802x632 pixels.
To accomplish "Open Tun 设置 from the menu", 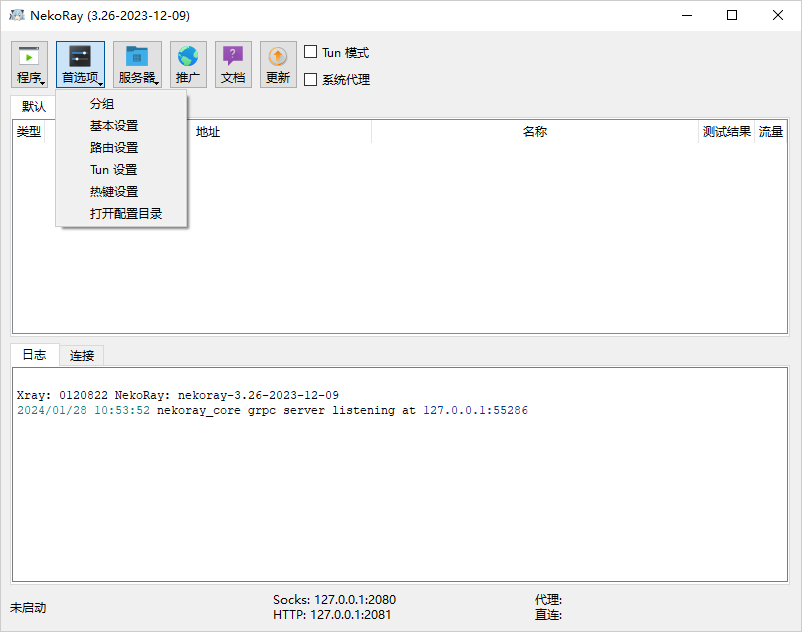I will coord(114,170).
